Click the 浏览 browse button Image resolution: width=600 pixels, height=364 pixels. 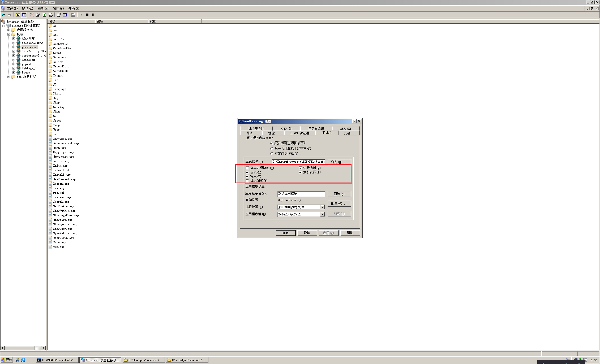pyautogui.click(x=339, y=162)
